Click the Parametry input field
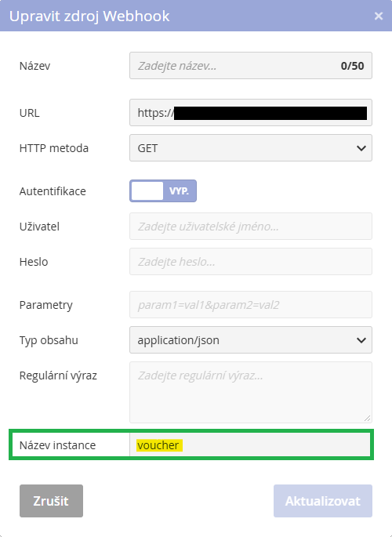Viewport: 392px width, 537px height. tap(251, 305)
